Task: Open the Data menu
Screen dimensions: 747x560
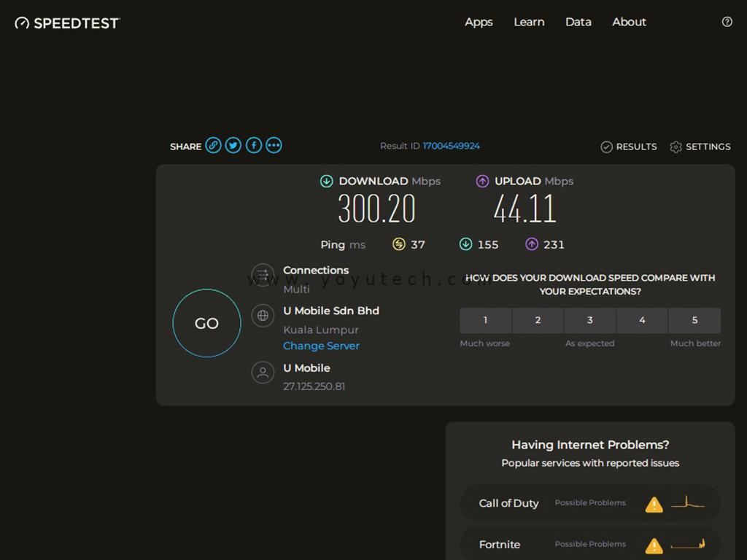Action: (x=578, y=22)
